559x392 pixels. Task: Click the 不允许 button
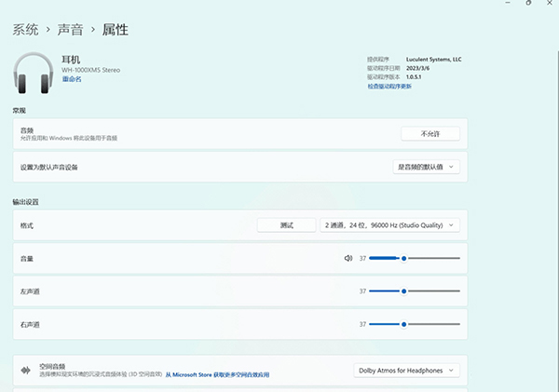pos(429,134)
